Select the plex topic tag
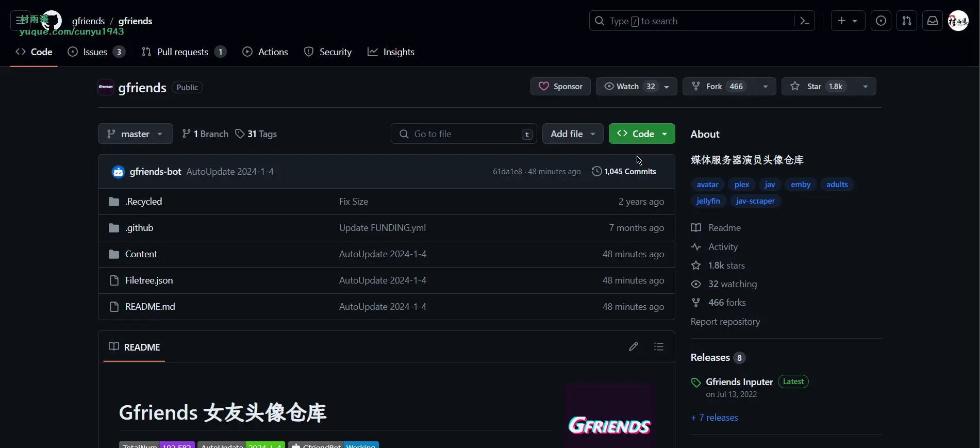980x448 pixels. point(742,185)
